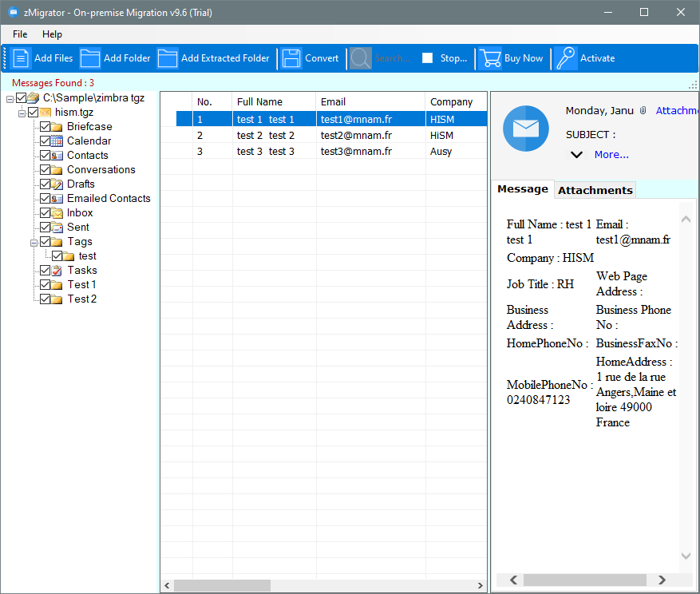Uncheck the Sent folder checkbox
The width and height of the screenshot is (700, 594).
45,227
